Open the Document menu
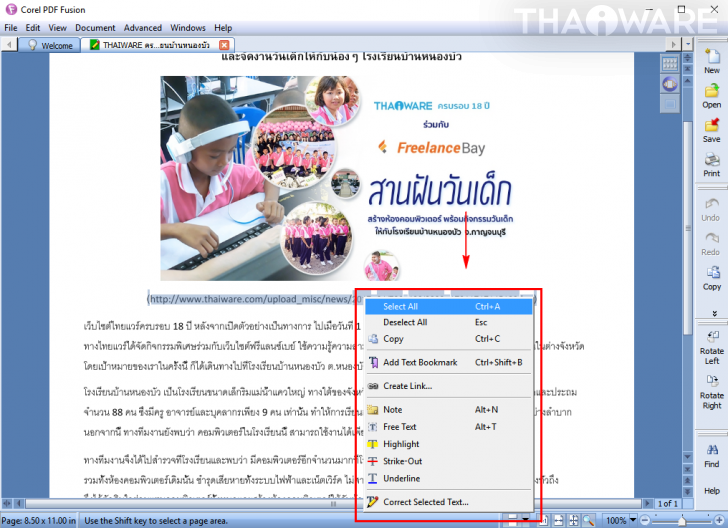The height and width of the screenshot is (528, 728). tap(95, 28)
